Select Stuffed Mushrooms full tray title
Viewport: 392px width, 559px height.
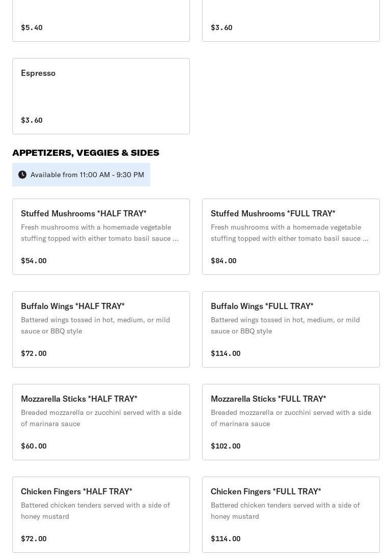pos(273,213)
